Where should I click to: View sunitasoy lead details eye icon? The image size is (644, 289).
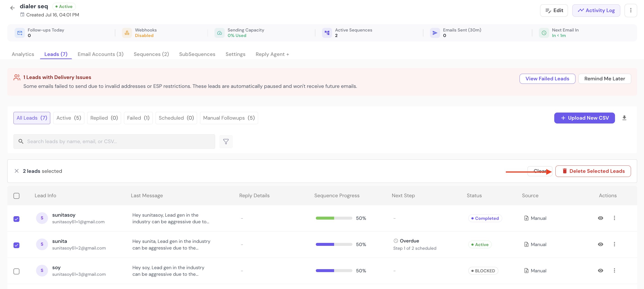[x=601, y=218]
